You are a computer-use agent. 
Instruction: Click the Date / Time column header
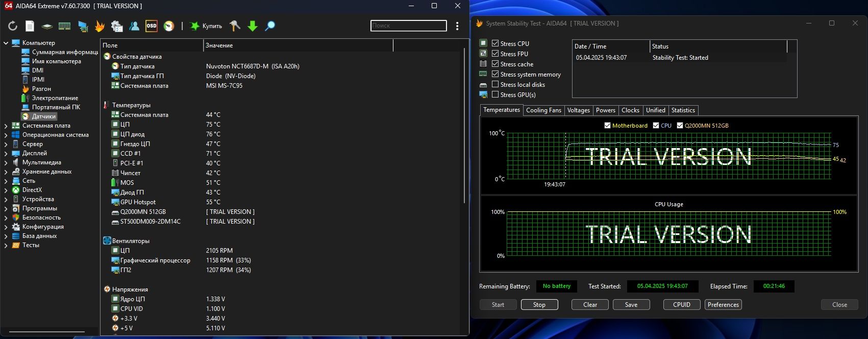point(611,46)
